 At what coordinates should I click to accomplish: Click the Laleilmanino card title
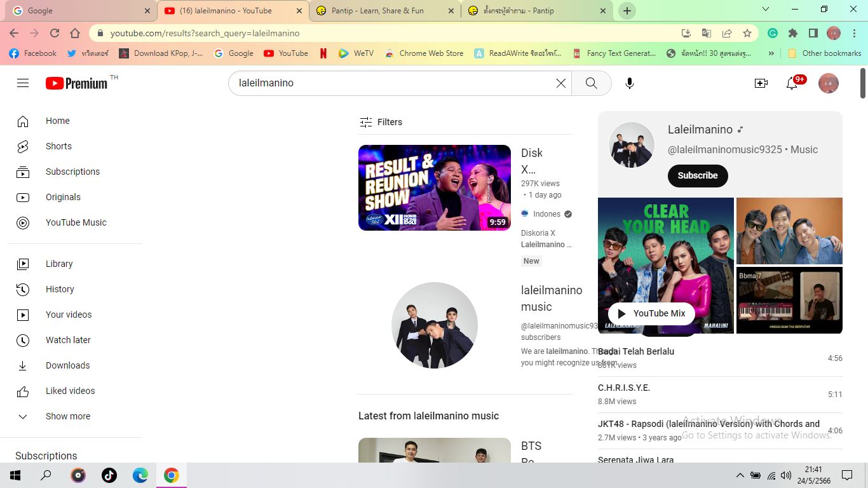[x=700, y=130]
